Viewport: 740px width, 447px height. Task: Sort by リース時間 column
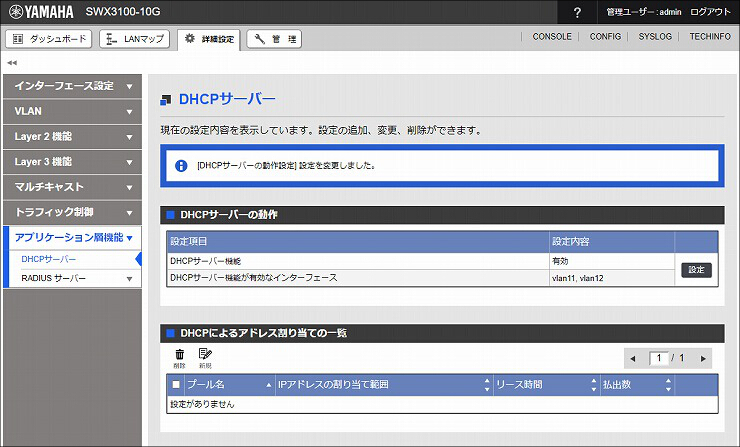click(x=546, y=384)
